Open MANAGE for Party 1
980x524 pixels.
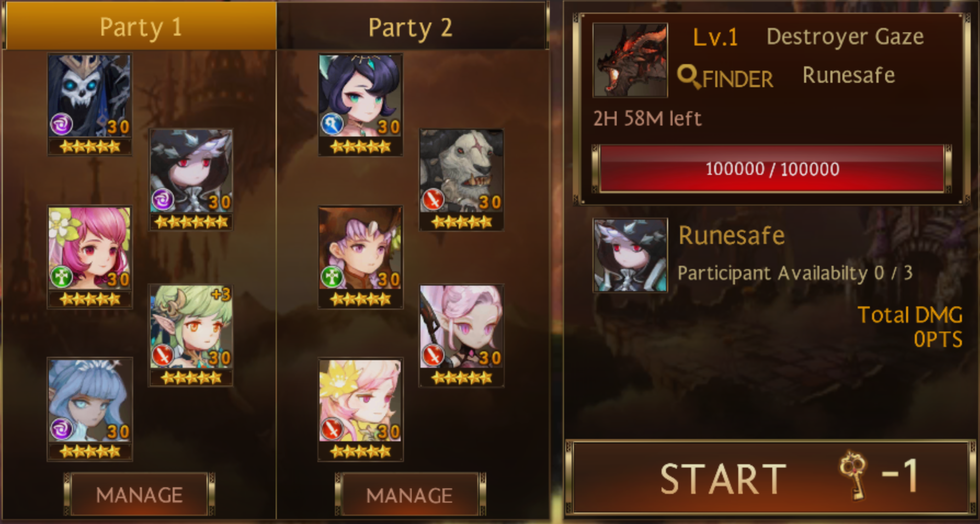tap(139, 494)
